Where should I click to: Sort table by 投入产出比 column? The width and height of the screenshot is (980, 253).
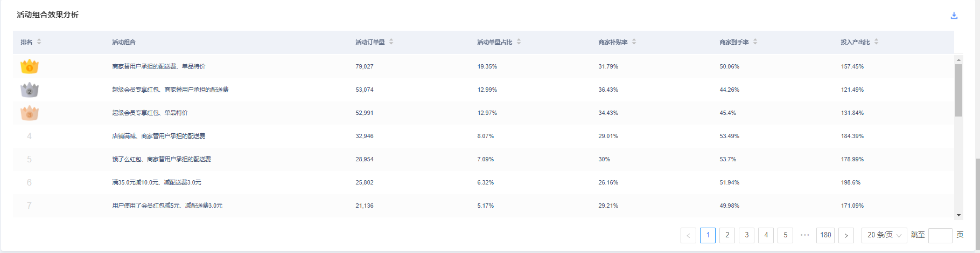point(876,42)
